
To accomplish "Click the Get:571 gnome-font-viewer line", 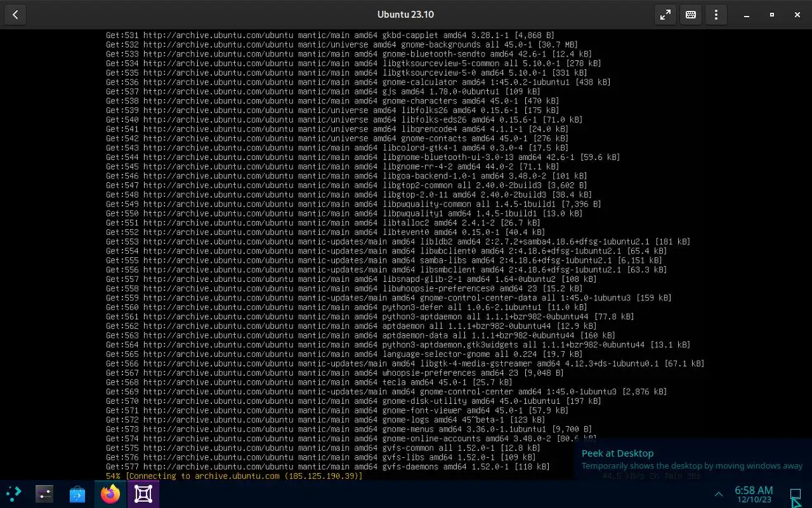I will click(x=337, y=410).
